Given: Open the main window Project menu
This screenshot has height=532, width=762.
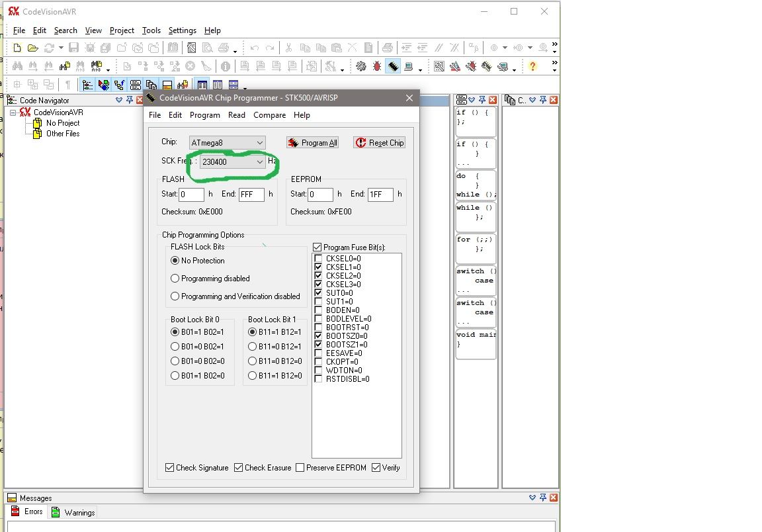Looking at the screenshot, I should pos(122,30).
